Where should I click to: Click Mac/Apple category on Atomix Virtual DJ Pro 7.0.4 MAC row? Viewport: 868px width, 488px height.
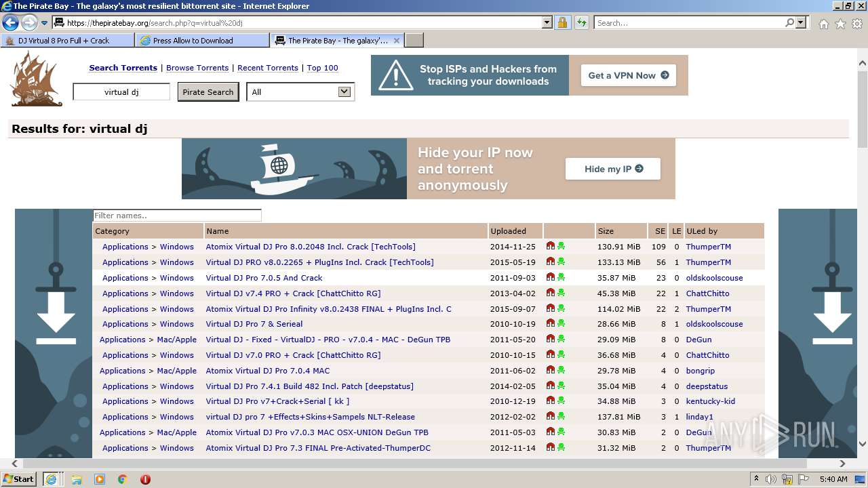point(176,371)
